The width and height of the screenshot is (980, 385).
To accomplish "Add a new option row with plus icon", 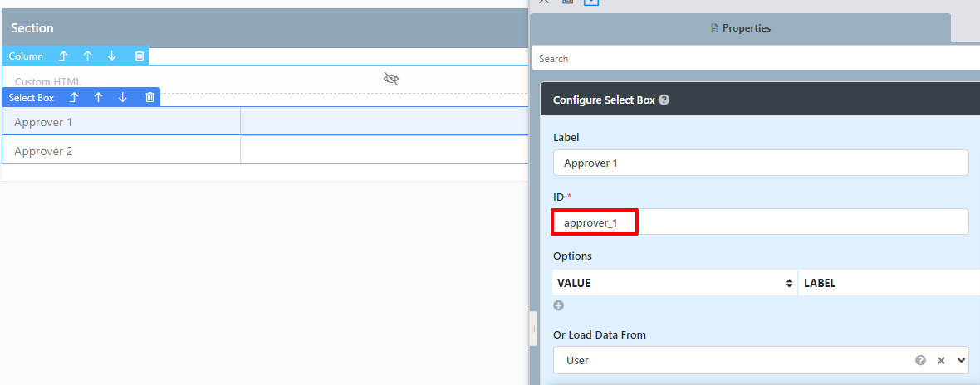I will 559,305.
